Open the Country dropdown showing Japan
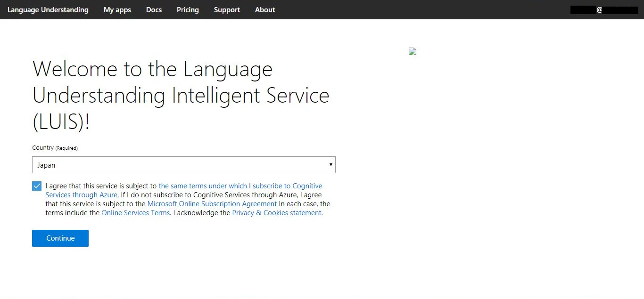The width and height of the screenshot is (644, 299). (184, 165)
